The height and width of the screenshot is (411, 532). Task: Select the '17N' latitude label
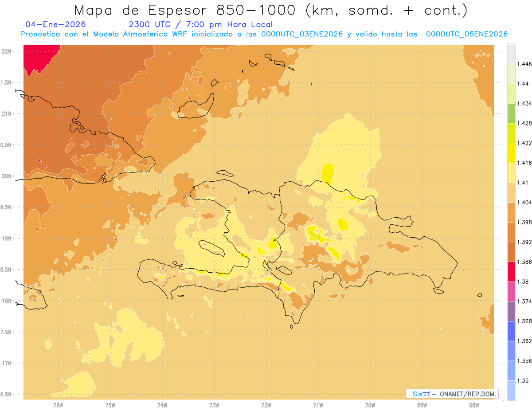[x=7, y=363]
